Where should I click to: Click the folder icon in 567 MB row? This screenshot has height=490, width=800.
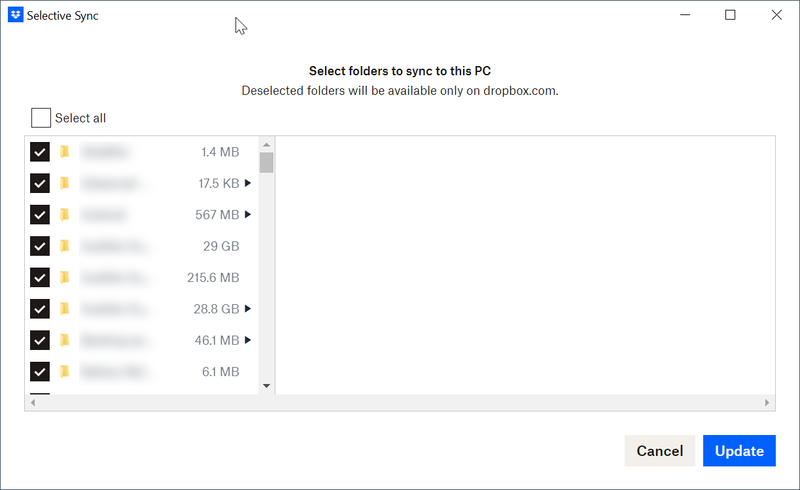[65, 214]
